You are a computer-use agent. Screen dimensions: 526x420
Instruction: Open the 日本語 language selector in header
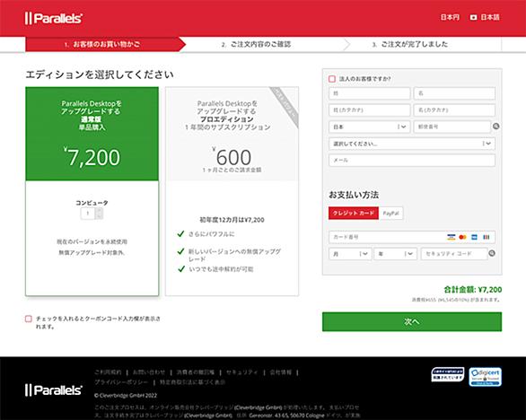click(x=490, y=17)
